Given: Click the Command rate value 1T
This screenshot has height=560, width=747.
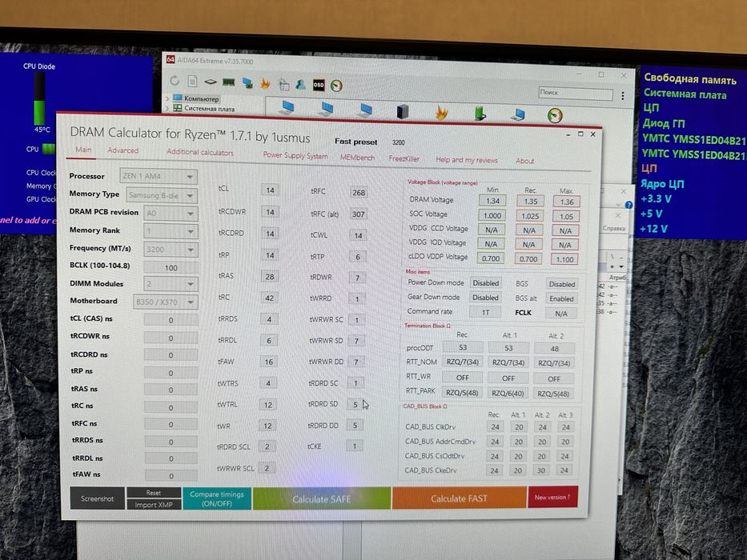Looking at the screenshot, I should [x=485, y=312].
